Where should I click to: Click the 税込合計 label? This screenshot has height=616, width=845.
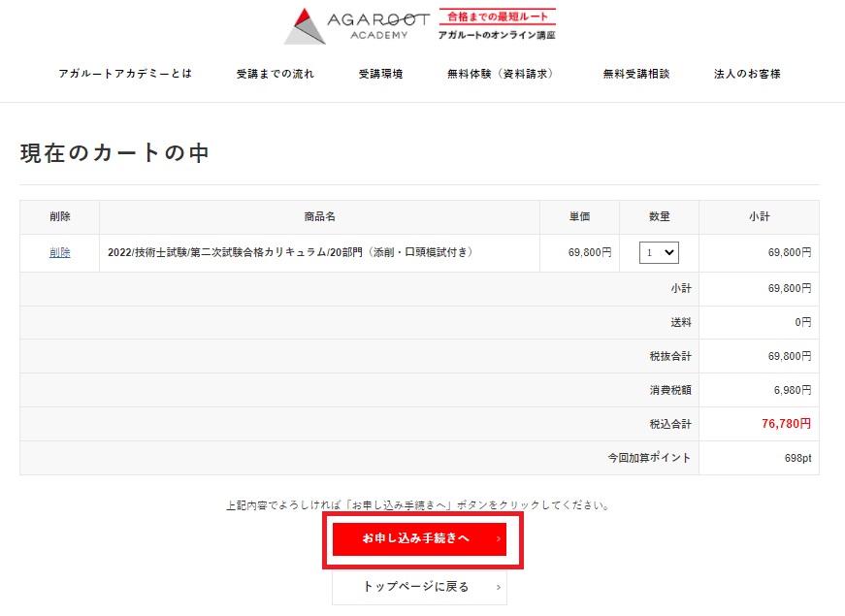(670, 424)
